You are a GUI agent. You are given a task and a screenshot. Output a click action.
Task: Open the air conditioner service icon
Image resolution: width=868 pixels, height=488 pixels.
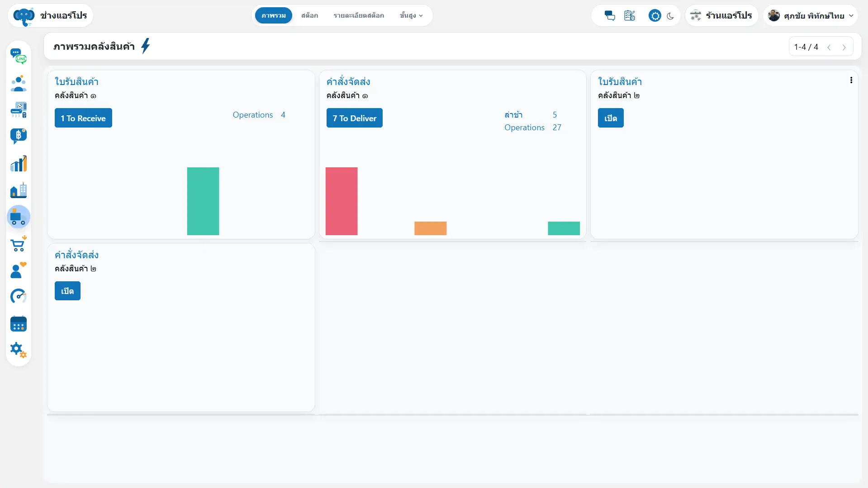click(19, 110)
